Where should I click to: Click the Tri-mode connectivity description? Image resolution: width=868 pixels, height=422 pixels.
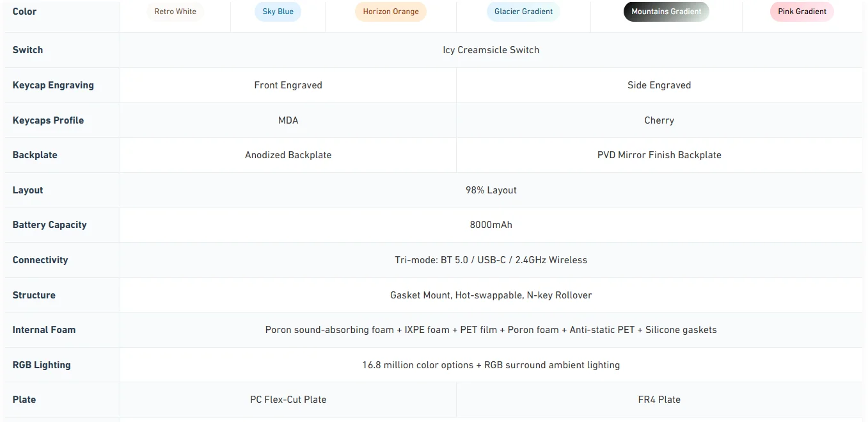pyautogui.click(x=491, y=260)
